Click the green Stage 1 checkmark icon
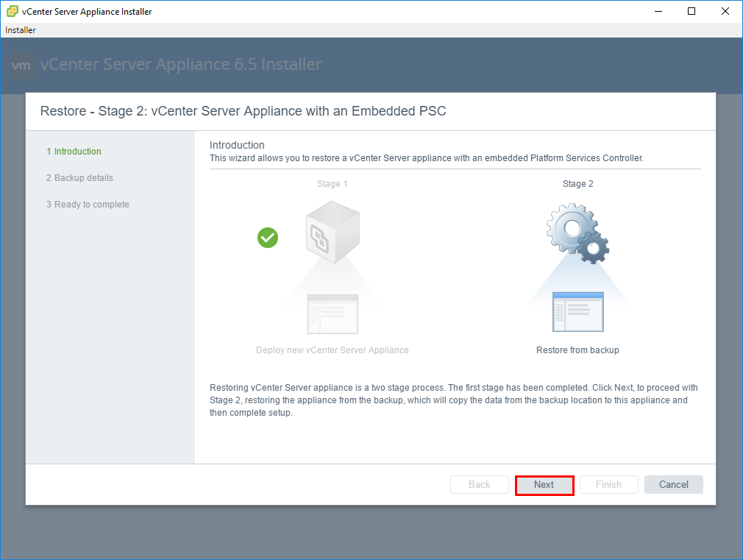The image size is (743, 560). [x=268, y=238]
